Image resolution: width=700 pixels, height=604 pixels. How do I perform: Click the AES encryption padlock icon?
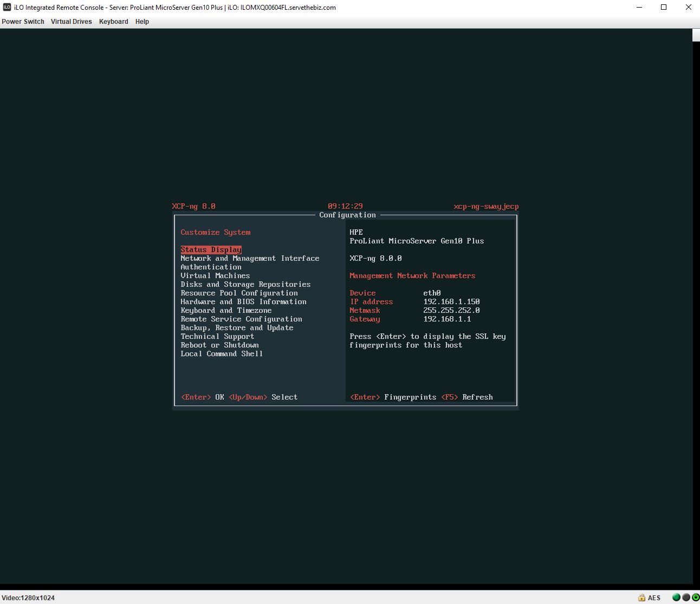pos(641,597)
